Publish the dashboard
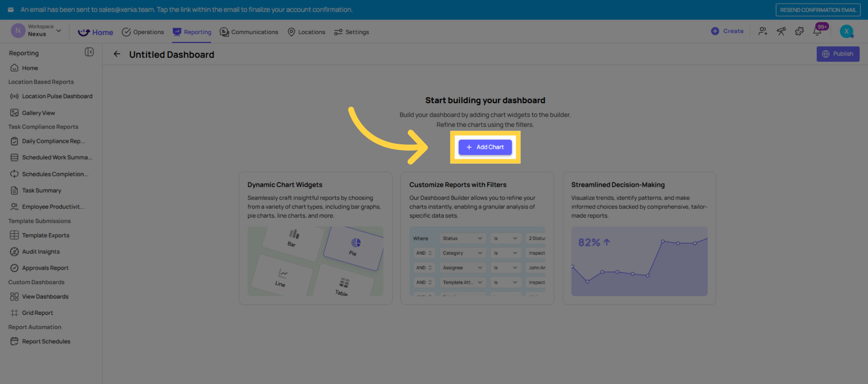868x384 pixels. click(838, 54)
